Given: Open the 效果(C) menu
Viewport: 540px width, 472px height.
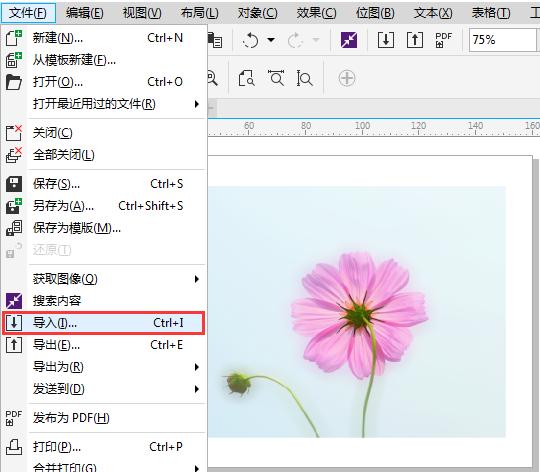Looking at the screenshot, I should [316, 13].
